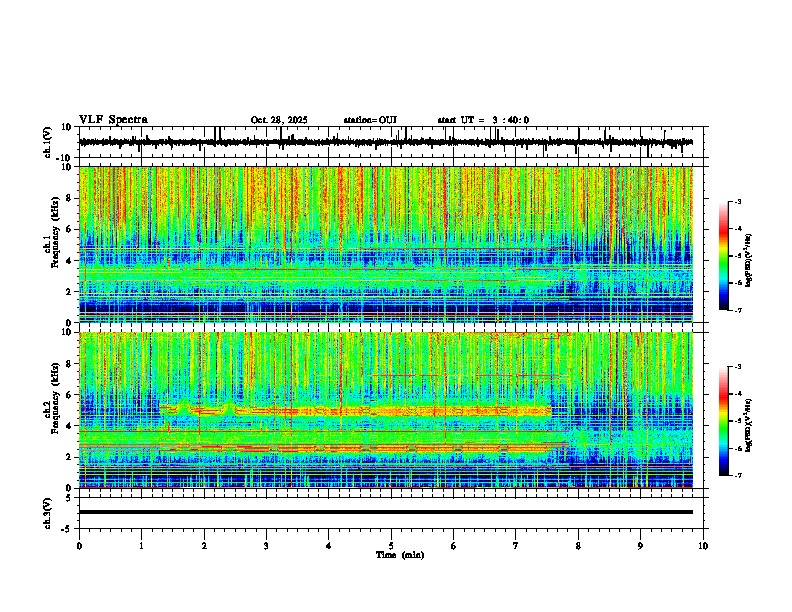Click the ch.1 spectrogram color scale bar
The height and width of the screenshot is (612, 792).
(x=724, y=256)
